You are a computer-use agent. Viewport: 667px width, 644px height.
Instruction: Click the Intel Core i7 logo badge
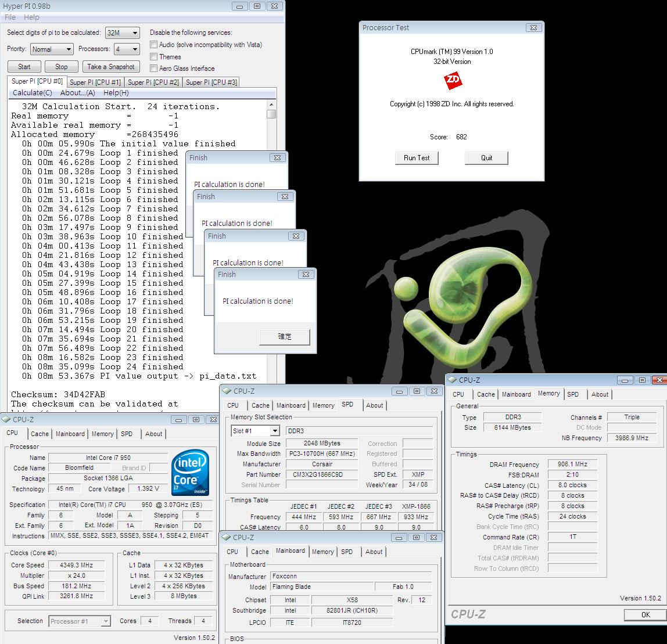pyautogui.click(x=190, y=472)
